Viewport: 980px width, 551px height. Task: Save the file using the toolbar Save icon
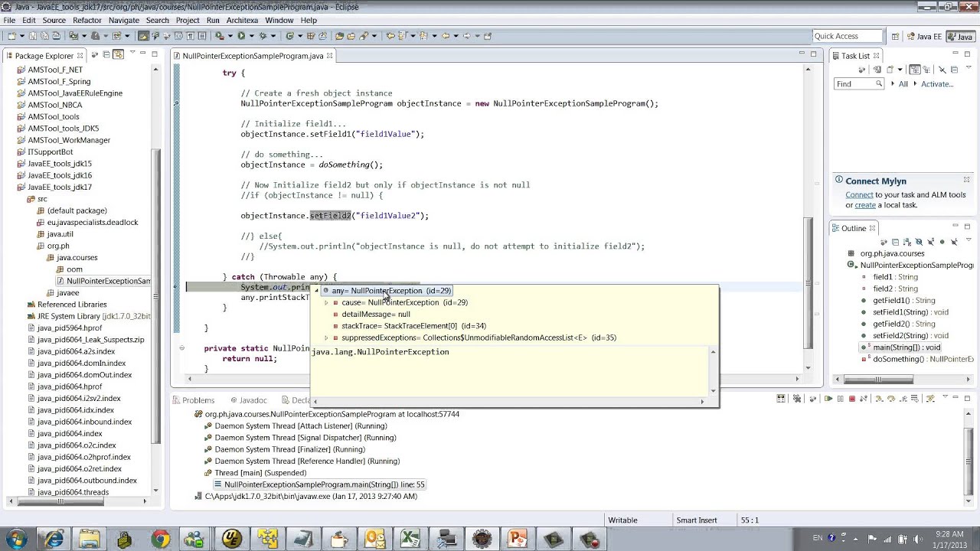point(32,35)
